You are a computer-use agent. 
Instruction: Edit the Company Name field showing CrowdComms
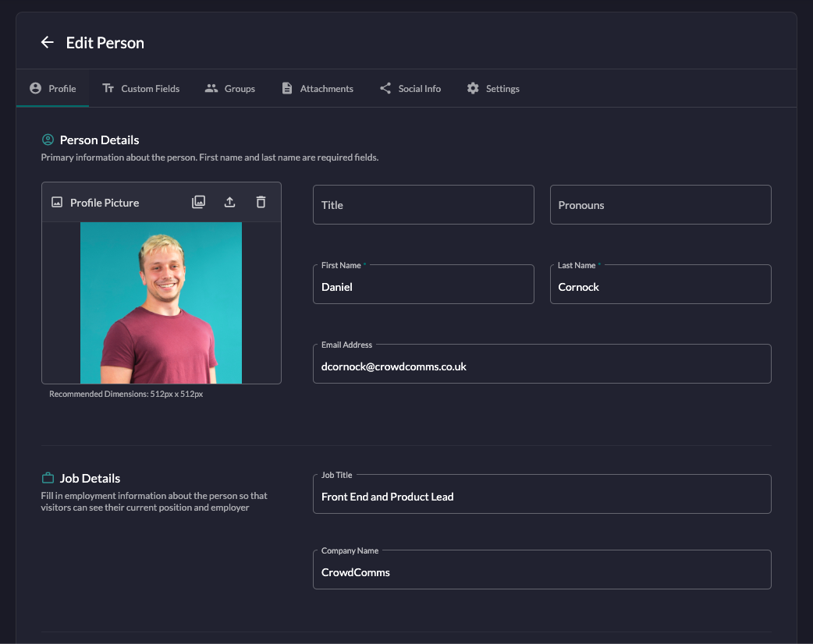(x=541, y=569)
